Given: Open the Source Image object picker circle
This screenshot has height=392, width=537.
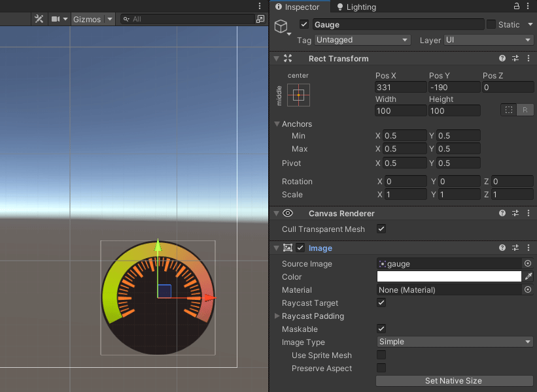Looking at the screenshot, I should 527,263.
